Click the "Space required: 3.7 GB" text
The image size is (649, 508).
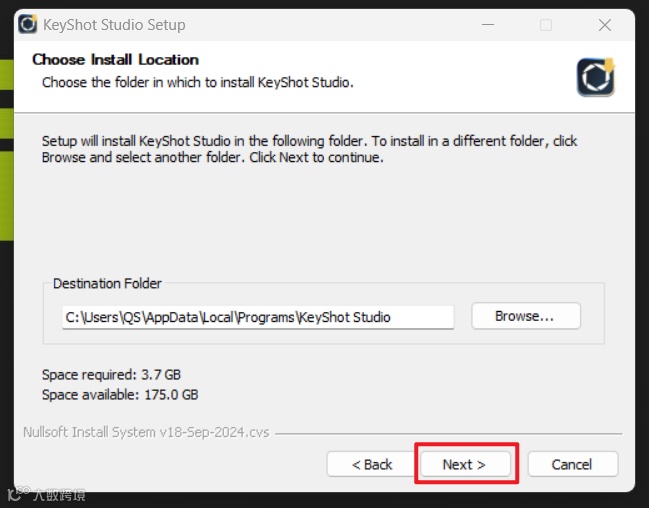coord(111,375)
